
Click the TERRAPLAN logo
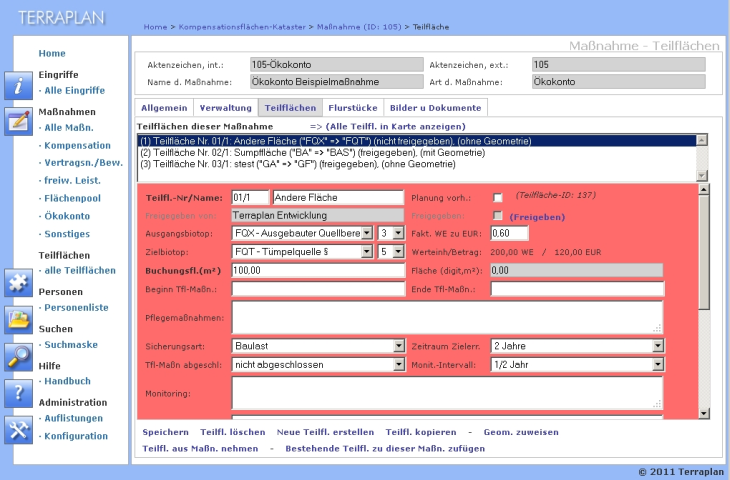click(x=61, y=18)
